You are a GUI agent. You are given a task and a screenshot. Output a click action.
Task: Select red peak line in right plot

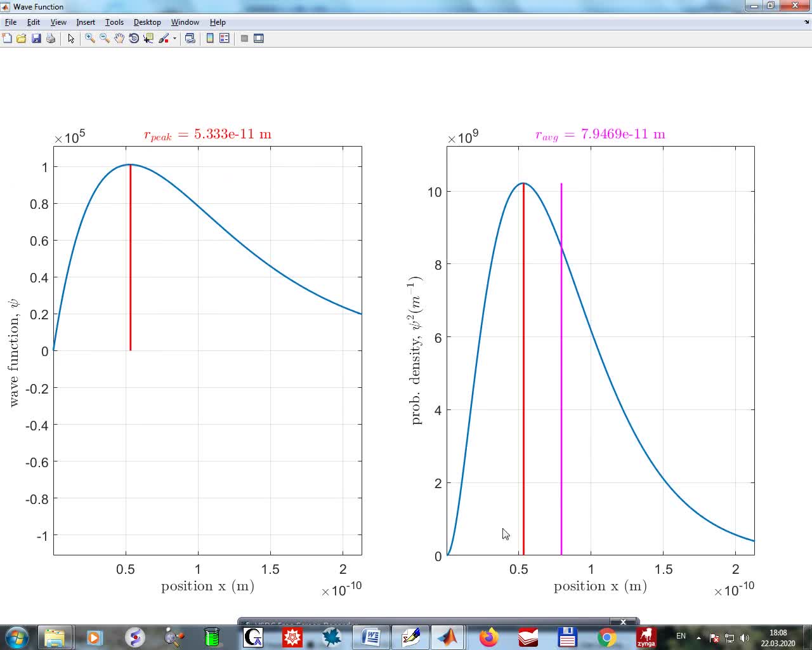[x=523, y=369]
